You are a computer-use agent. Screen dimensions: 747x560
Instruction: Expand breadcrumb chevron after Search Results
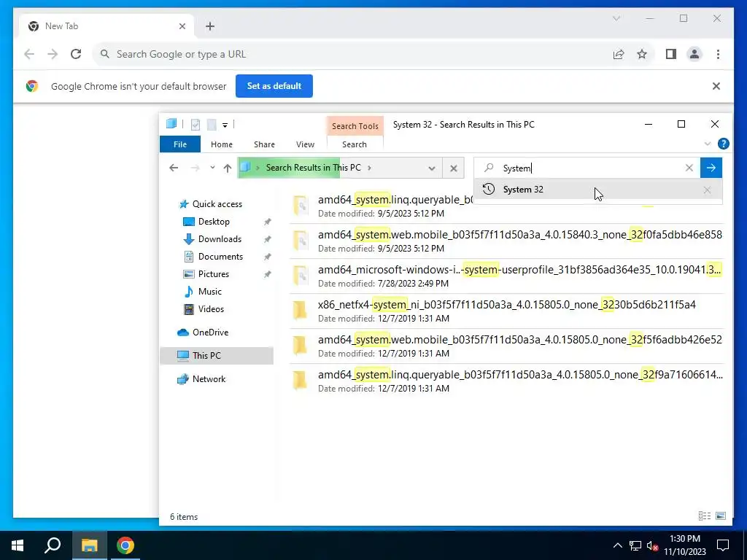pyautogui.click(x=370, y=168)
